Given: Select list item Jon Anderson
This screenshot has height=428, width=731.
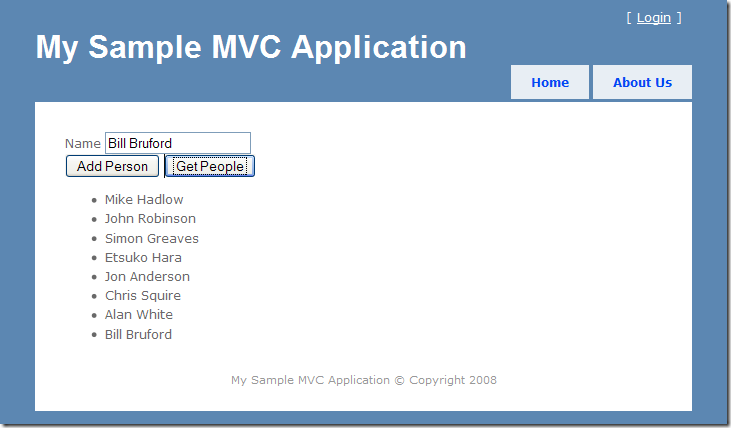Looking at the screenshot, I should click(147, 276).
